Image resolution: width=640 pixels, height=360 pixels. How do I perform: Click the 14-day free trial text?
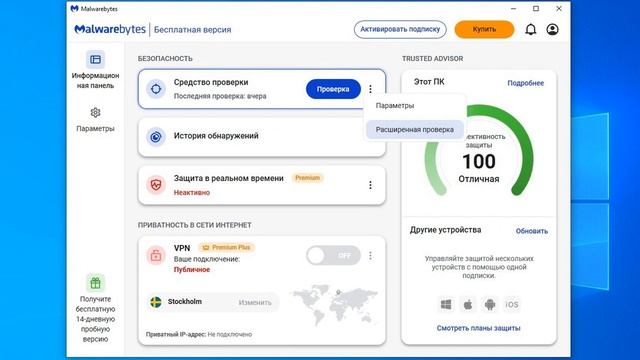95,319
